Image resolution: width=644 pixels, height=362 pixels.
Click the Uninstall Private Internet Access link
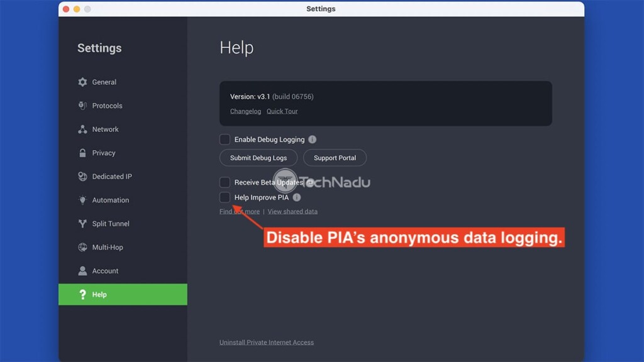click(x=267, y=343)
